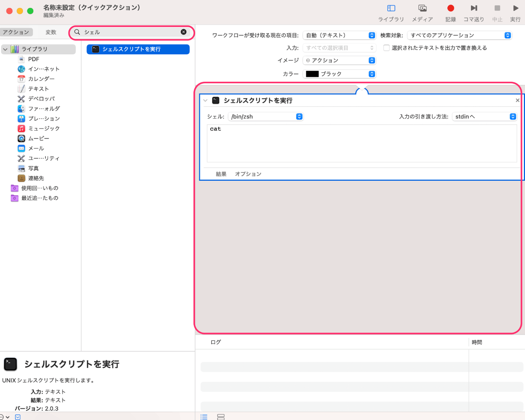525x420 pixels.
Task: Click the shell script text area containing cat
Action: click(x=362, y=143)
